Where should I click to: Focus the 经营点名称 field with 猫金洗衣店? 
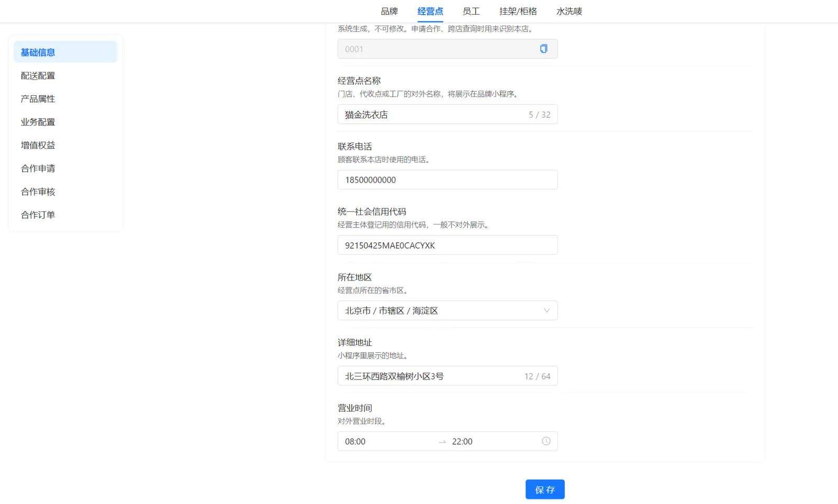[447, 114]
